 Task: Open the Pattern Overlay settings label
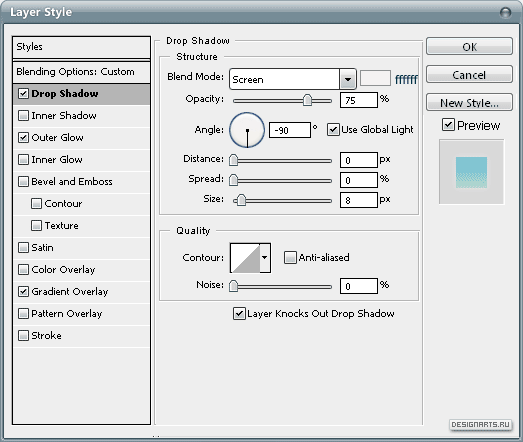pos(66,314)
